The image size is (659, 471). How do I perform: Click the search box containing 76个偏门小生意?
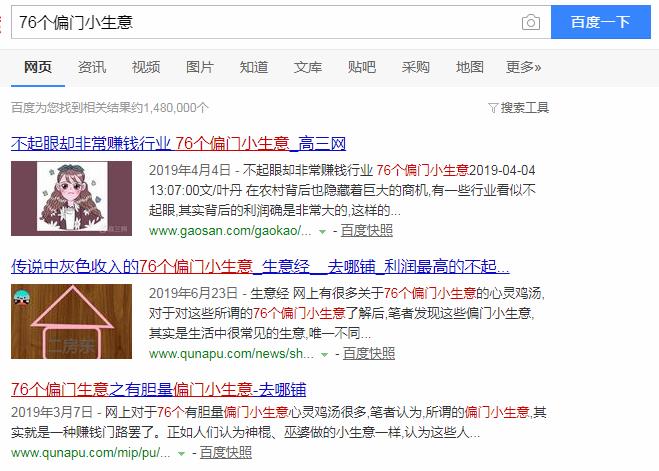281,22
